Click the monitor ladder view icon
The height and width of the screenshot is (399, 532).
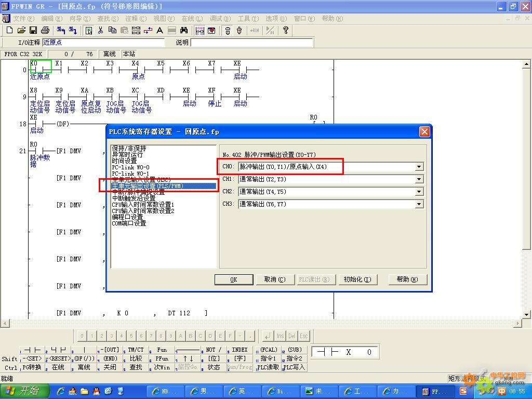200,31
